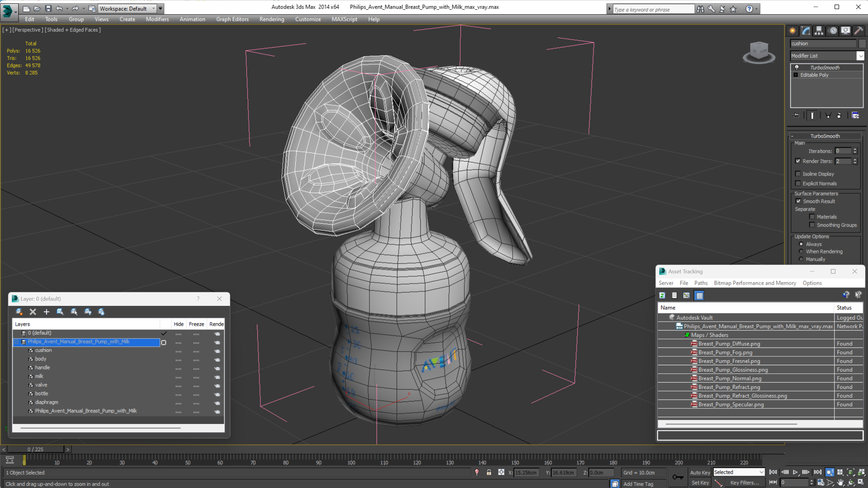Select the When Rendering radio option
The width and height of the screenshot is (868, 488).
(x=801, y=251)
